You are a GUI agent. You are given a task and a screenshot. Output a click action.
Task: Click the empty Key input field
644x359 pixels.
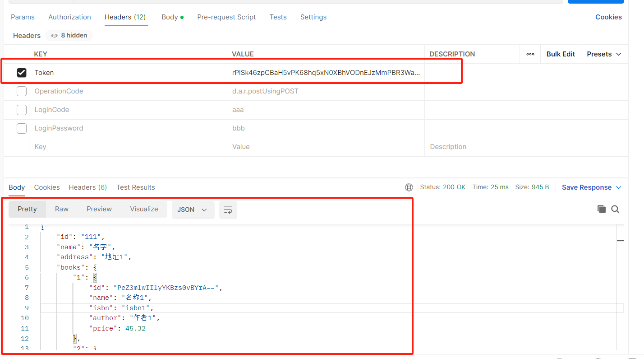click(x=126, y=147)
